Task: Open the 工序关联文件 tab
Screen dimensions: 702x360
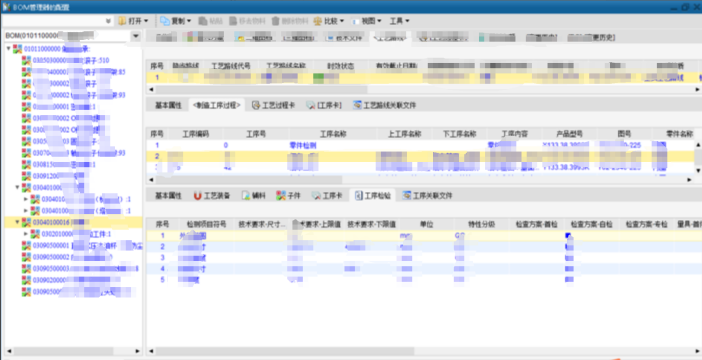Action: click(x=427, y=196)
